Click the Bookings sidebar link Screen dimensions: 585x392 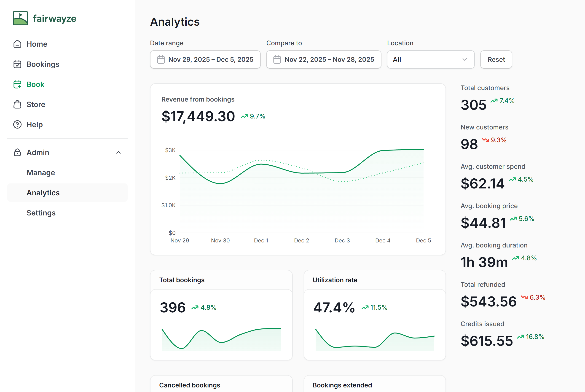coord(43,64)
